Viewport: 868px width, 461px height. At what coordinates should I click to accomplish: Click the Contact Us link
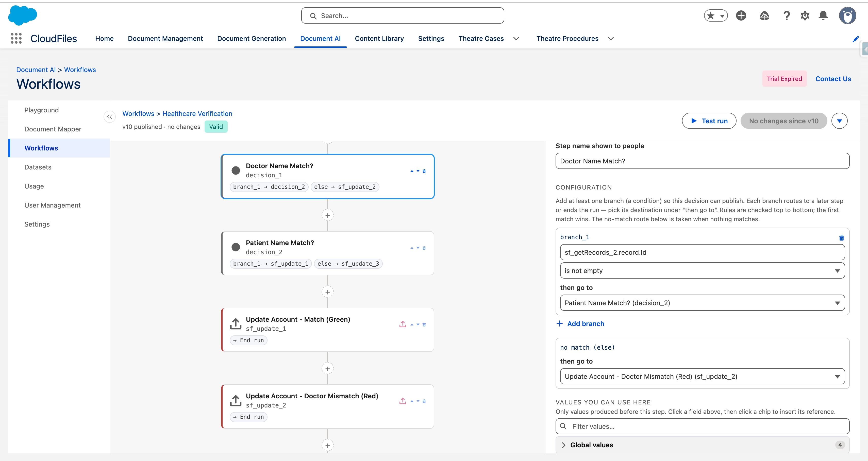point(833,79)
